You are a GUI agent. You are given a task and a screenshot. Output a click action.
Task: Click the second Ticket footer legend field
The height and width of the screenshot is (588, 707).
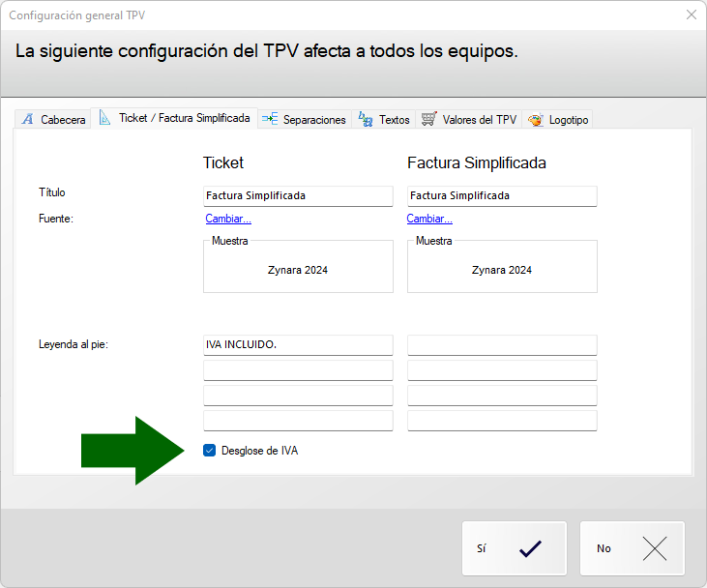coord(298,370)
